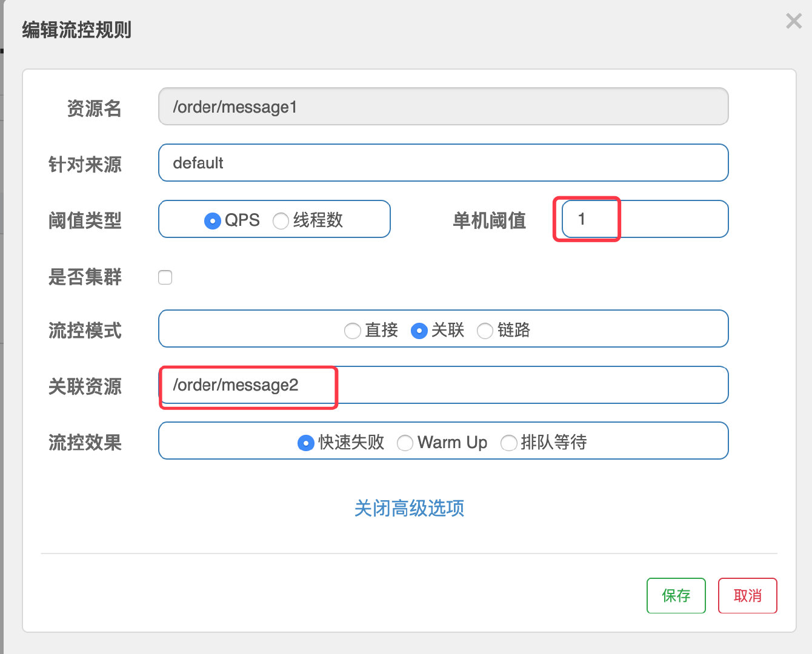The image size is (812, 654).
Task: Click the 资源名 label
Action: tap(95, 108)
